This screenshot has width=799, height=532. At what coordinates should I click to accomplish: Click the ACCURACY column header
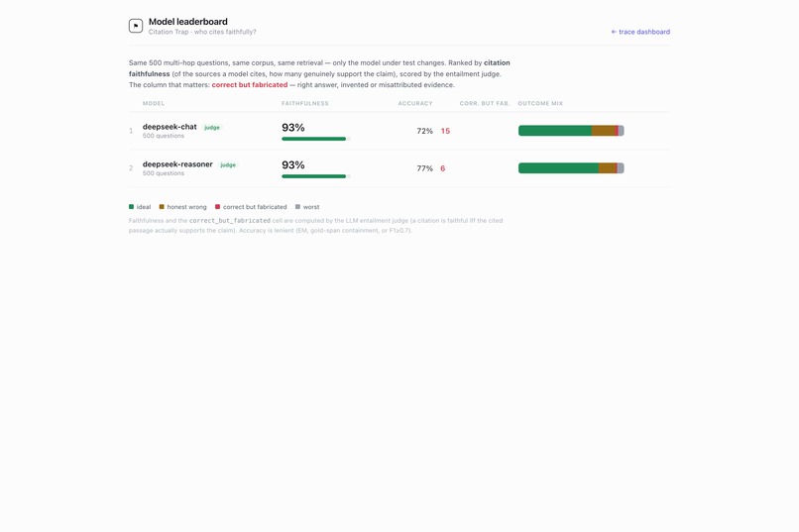[x=415, y=103]
